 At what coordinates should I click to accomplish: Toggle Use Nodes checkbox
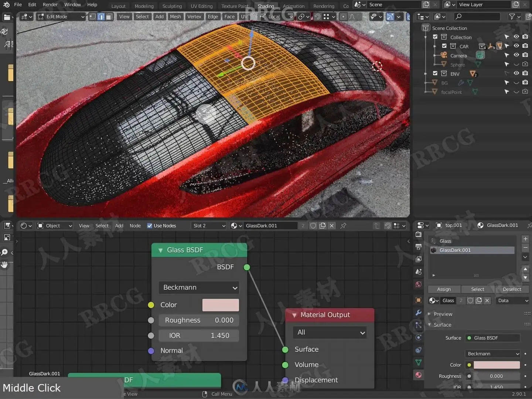coord(150,226)
